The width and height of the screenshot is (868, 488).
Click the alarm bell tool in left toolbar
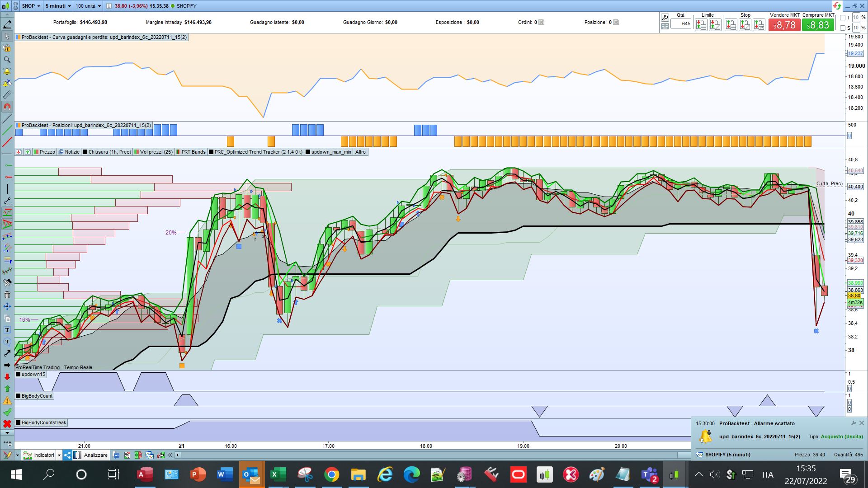pyautogui.click(x=7, y=71)
